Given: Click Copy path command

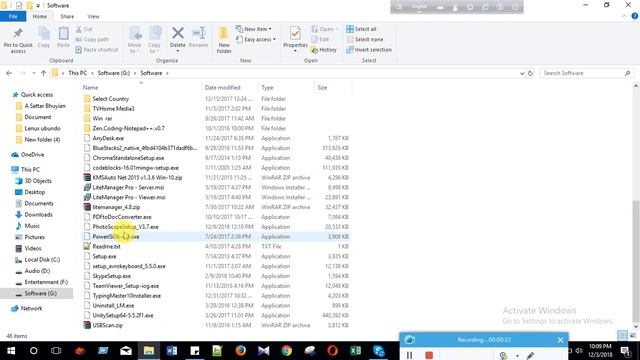Looking at the screenshot, I should point(92,39).
